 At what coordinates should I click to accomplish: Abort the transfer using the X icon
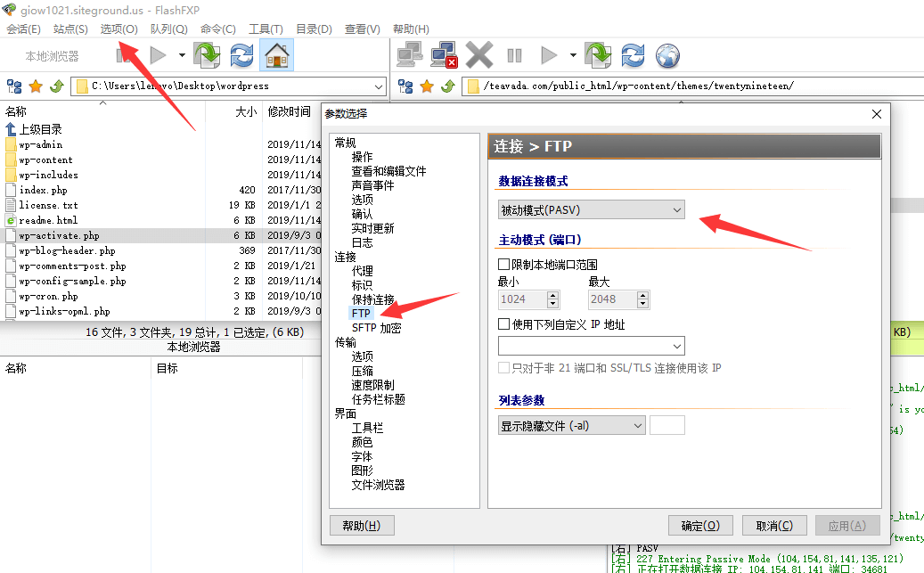[478, 54]
